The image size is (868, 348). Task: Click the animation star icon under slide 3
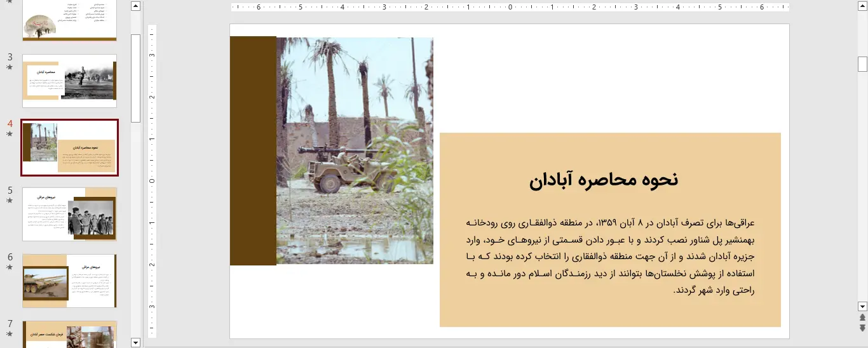click(x=10, y=67)
